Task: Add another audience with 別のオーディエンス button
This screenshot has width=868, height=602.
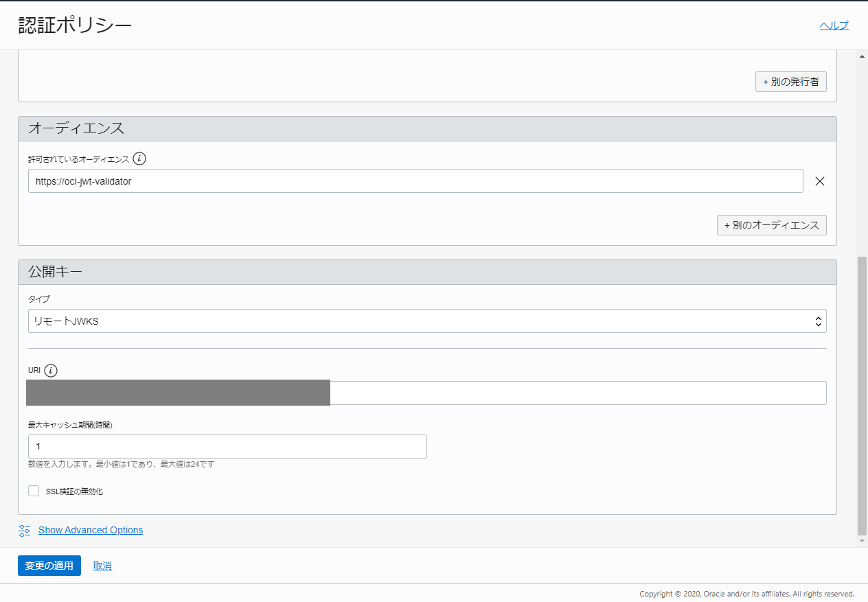Action: coord(771,225)
